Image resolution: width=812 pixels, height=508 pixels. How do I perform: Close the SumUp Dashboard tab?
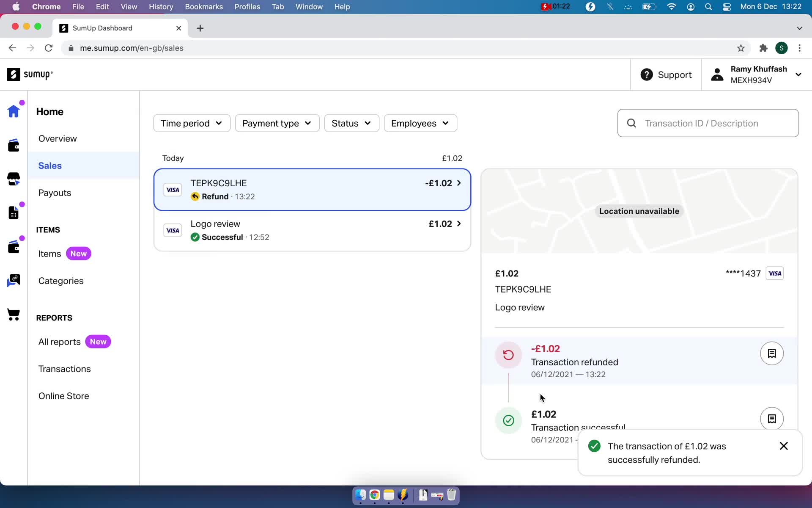click(178, 28)
